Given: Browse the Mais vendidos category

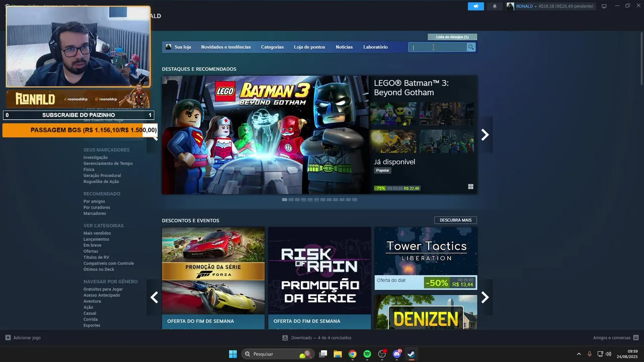Looking at the screenshot, I should [x=97, y=233].
